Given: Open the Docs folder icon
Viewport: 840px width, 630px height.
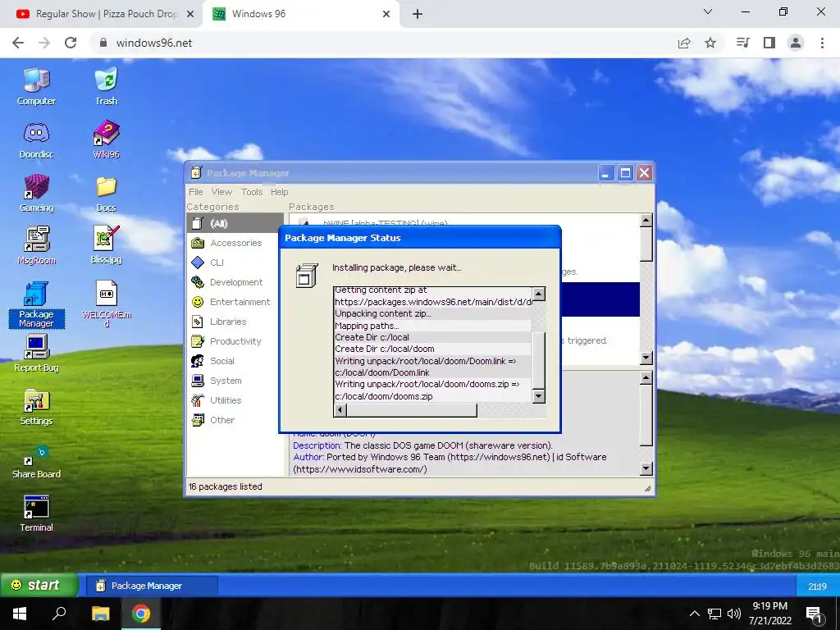Looking at the screenshot, I should [x=106, y=194].
